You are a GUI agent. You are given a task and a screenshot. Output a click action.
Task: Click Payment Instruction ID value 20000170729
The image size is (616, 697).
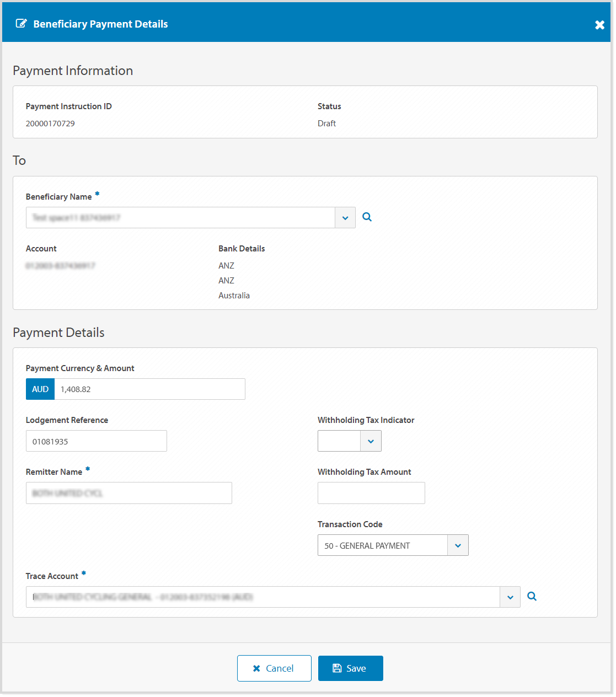[50, 124]
